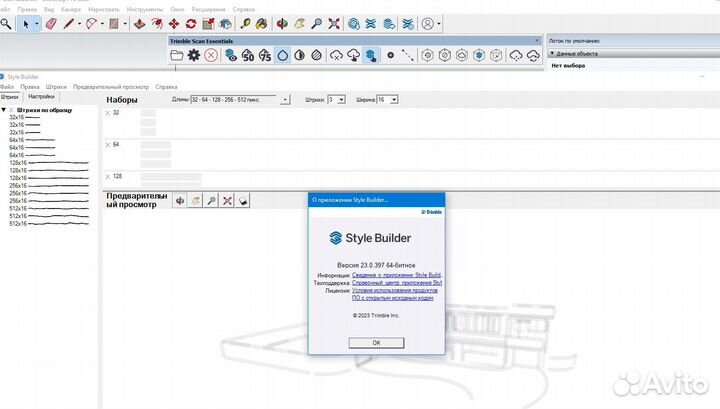Image resolution: width=720 pixels, height=409 pixels.
Task: Switch to the Штрихи tab
Action: click(10, 97)
